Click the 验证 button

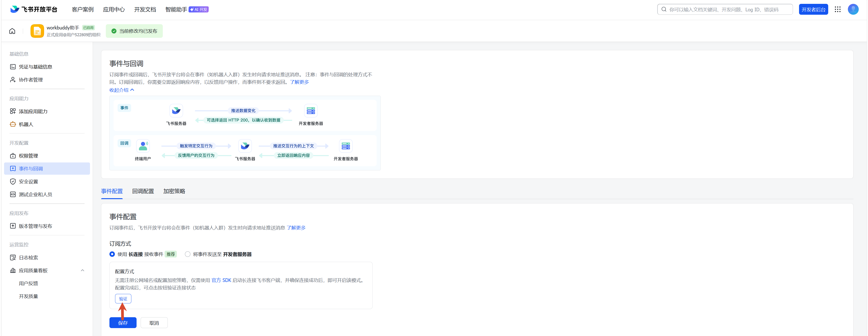tap(123, 299)
